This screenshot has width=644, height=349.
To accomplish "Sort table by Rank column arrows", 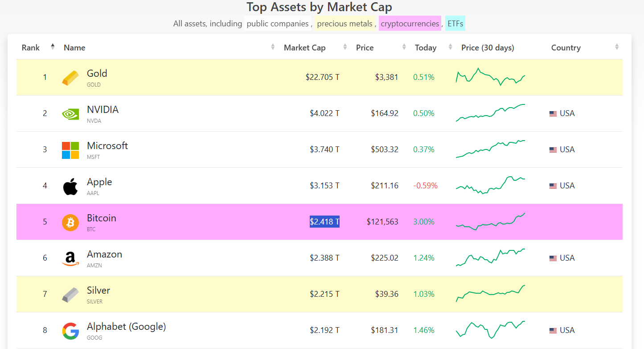I will click(x=53, y=46).
